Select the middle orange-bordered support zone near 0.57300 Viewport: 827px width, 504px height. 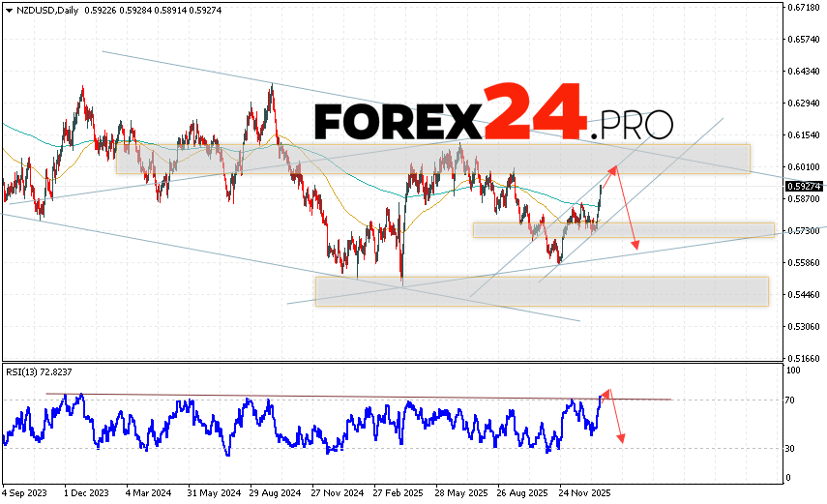point(623,230)
